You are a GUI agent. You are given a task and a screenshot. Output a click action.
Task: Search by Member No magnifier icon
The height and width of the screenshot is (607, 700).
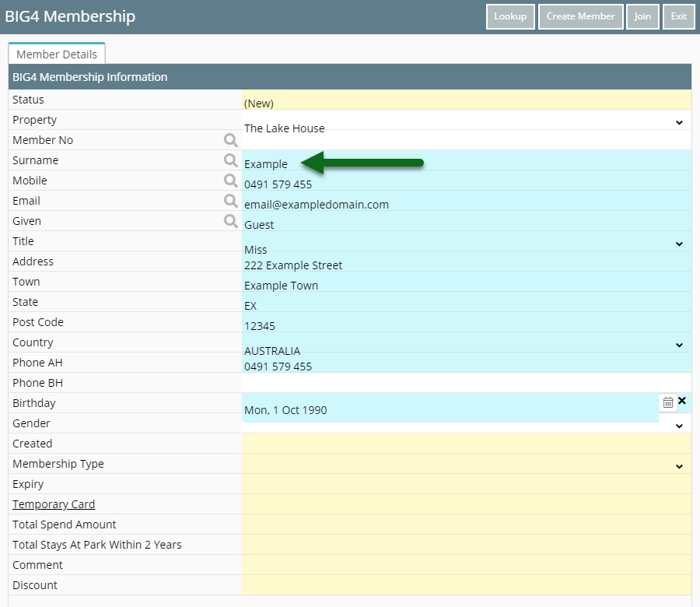coord(230,140)
